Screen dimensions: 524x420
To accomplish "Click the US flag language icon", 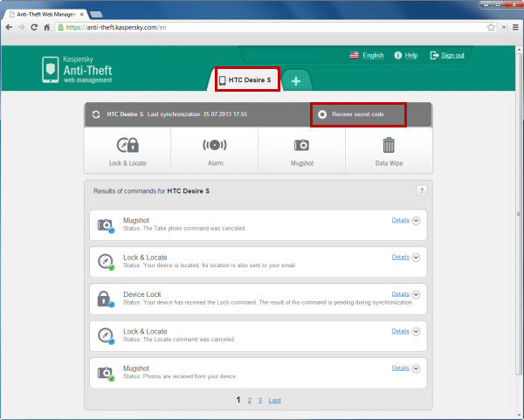I will tap(354, 55).
